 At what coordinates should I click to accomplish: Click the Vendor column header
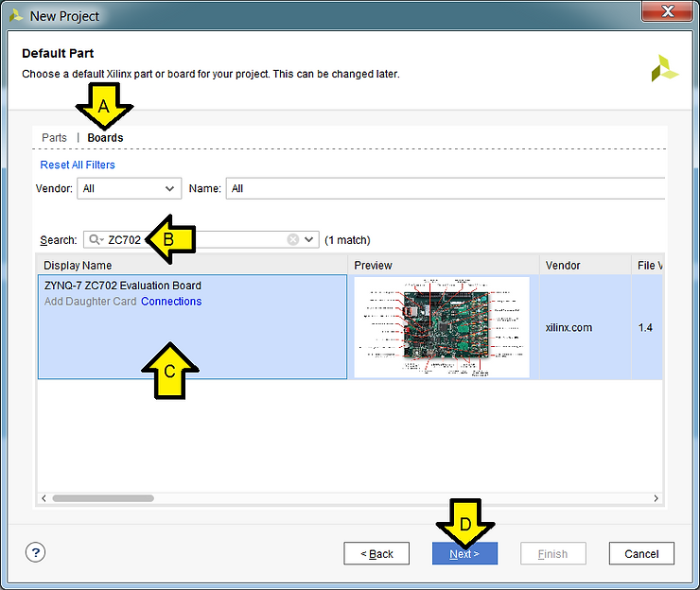[586, 265]
